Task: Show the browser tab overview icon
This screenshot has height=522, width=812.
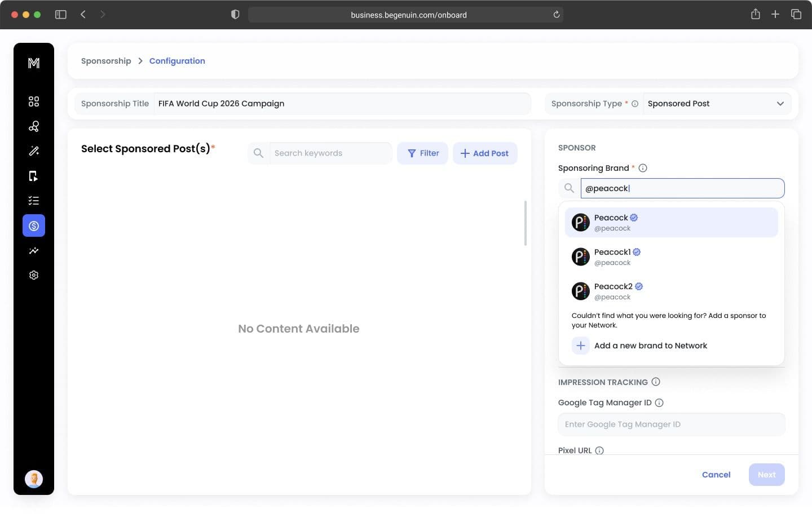Action: 796,14
